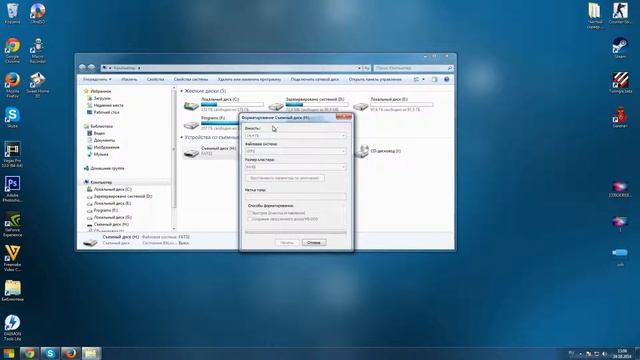Open the address bar history dropdown arrow
The width and height of the screenshot is (640, 360).
[359, 68]
